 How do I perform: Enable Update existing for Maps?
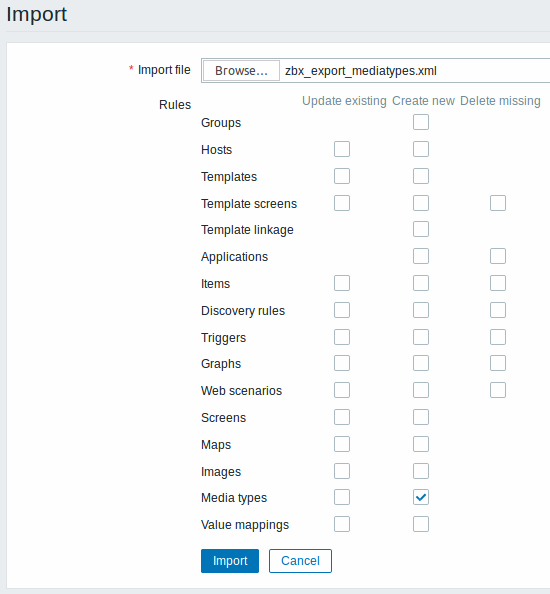click(x=342, y=444)
